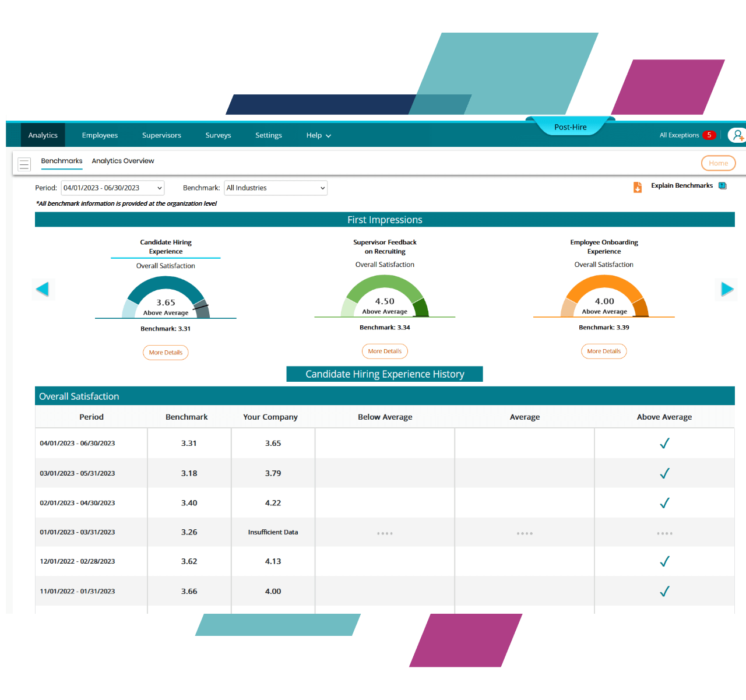Screen dimensions: 746x700
Task: Select the 04/01/2023 - 06/30/2023 table row
Action: (78, 444)
